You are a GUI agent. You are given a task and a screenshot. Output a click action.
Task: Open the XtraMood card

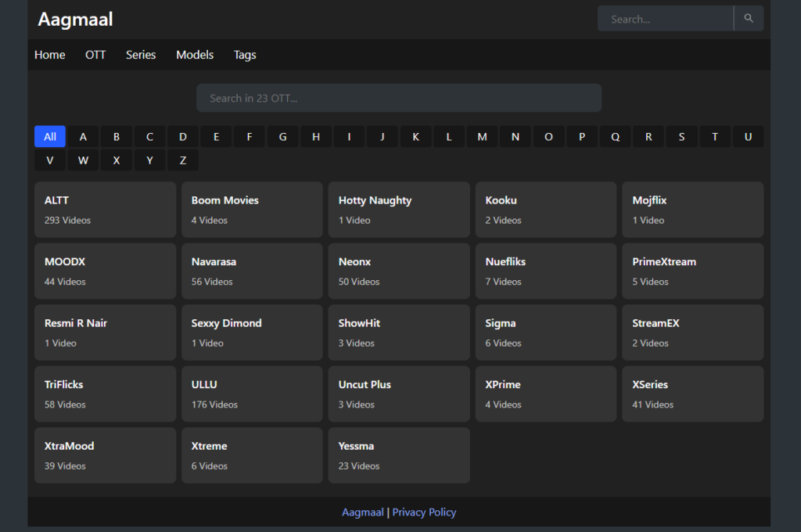click(x=106, y=455)
